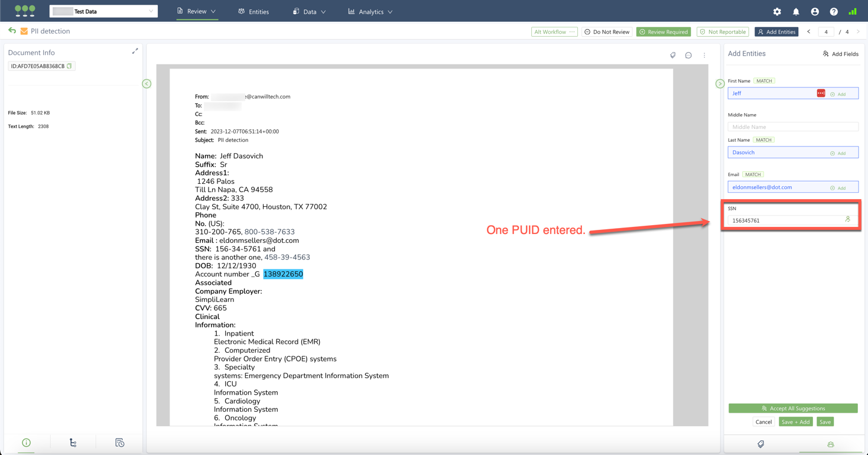Copy the document ID with the copy icon
This screenshot has height=455, width=868.
70,66
